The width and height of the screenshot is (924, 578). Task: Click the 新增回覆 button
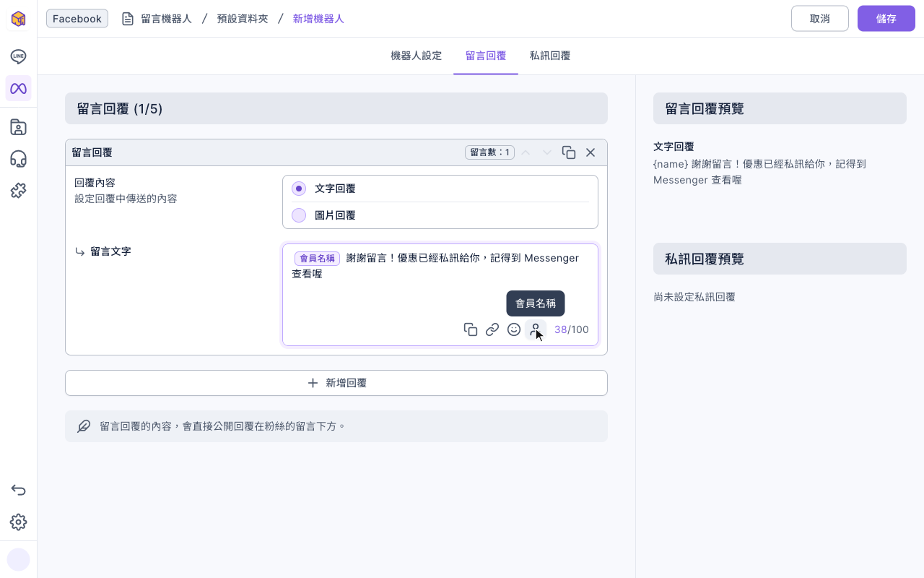tap(336, 383)
